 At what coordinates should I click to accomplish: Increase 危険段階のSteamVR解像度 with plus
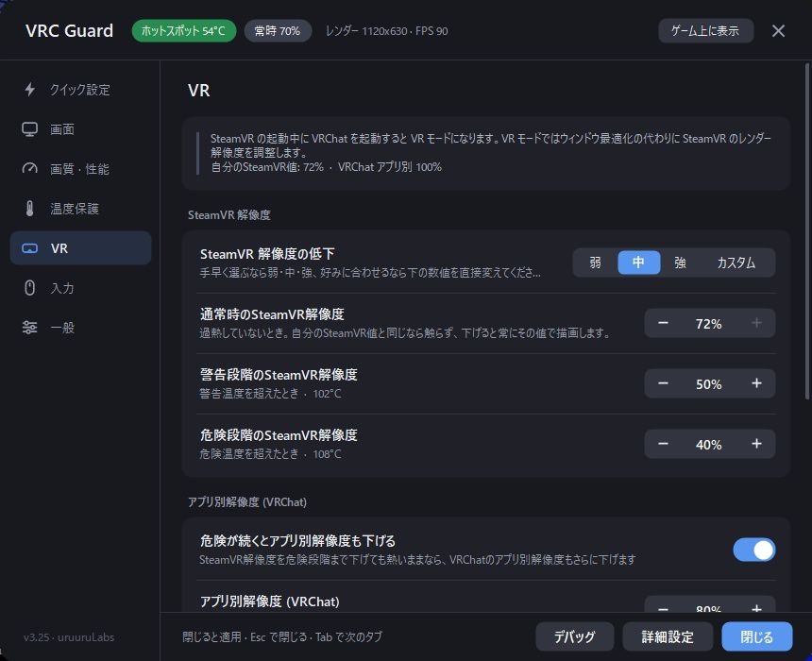coord(756,444)
